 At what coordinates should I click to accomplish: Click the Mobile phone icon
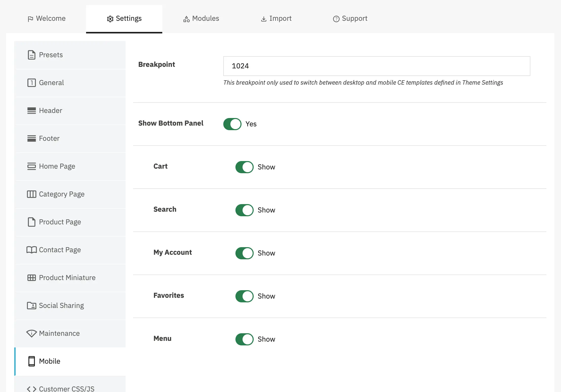coord(32,361)
